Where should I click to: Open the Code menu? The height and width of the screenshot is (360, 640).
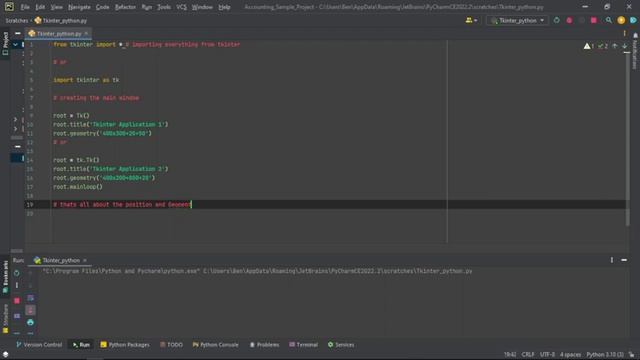(102, 7)
